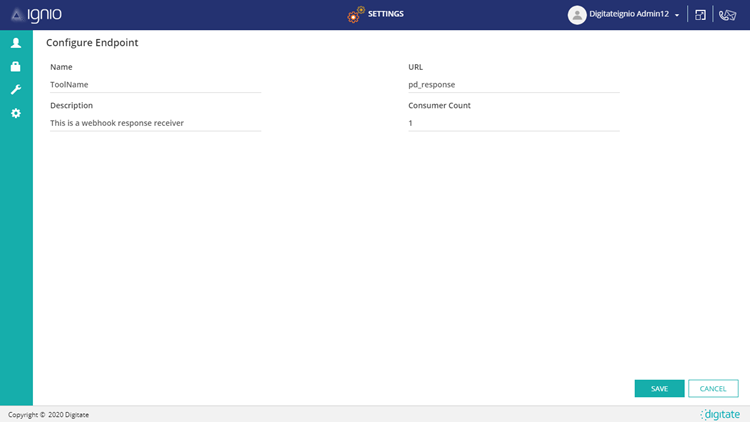The width and height of the screenshot is (750, 422).
Task: Expand the Digitateignio Admin12 dropdown arrow
Action: [677, 16]
